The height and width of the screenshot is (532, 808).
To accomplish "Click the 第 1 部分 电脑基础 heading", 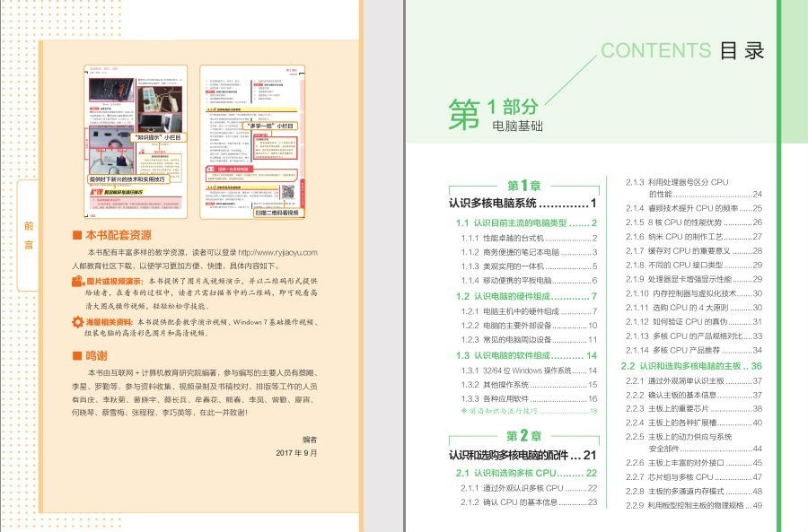I will click(496, 114).
